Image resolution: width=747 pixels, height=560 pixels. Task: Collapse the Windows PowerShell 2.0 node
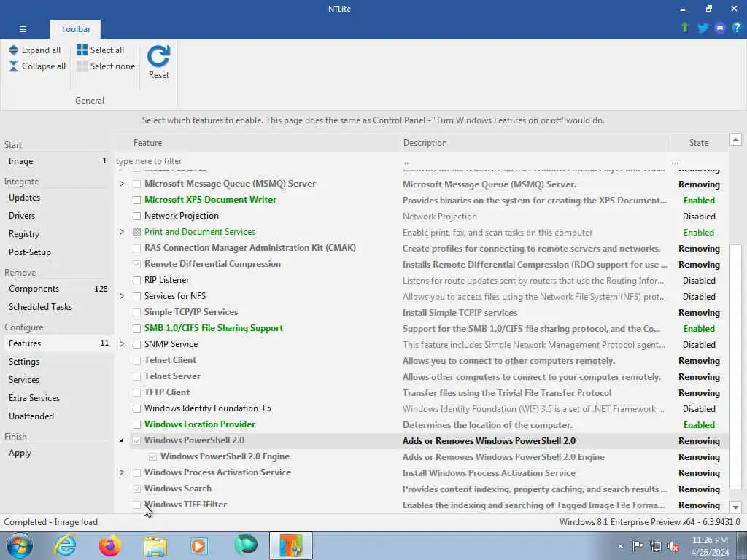pos(122,440)
